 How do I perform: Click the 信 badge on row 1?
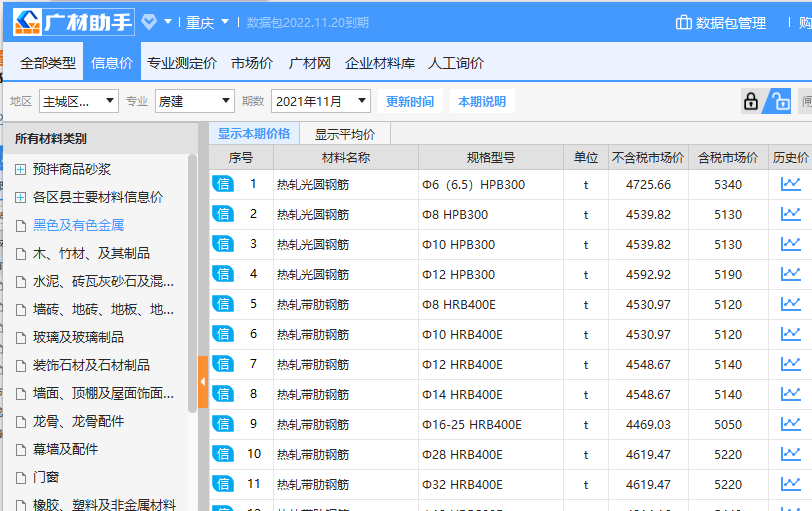tap(223, 184)
